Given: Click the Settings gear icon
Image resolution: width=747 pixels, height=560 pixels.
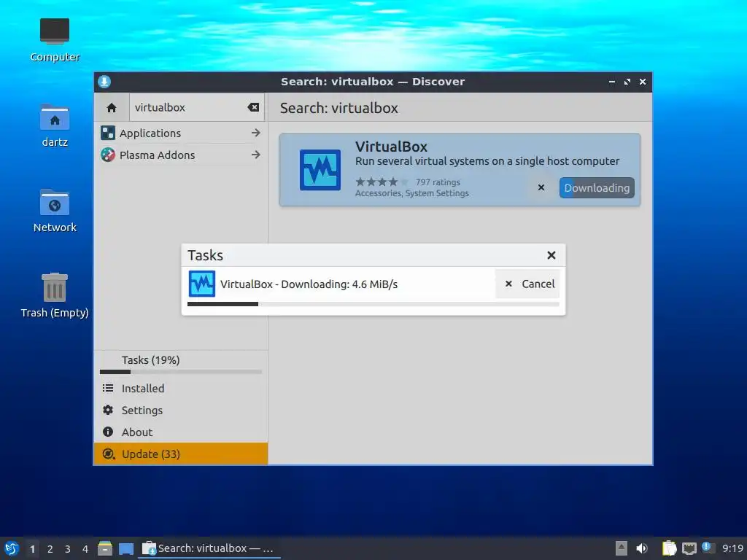Looking at the screenshot, I should pyautogui.click(x=108, y=410).
